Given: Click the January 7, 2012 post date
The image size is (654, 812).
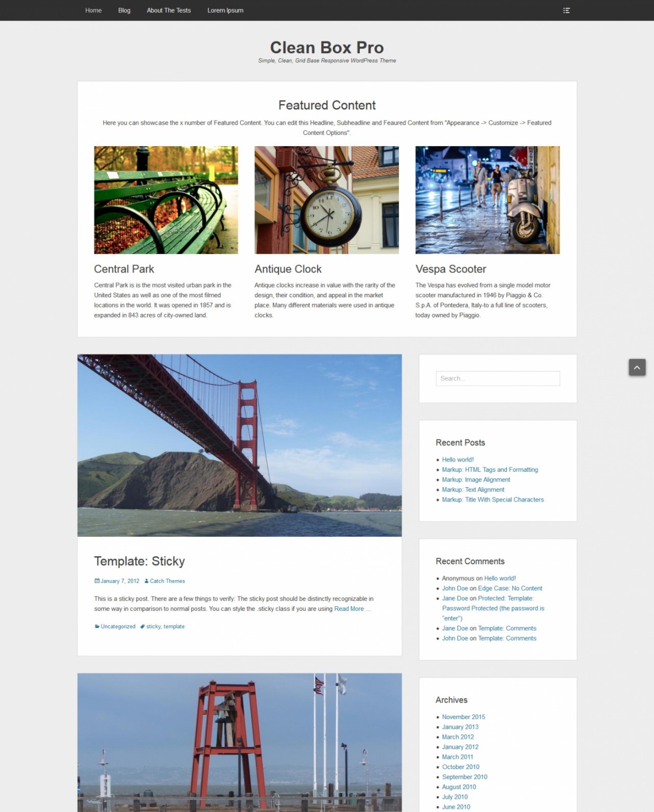Looking at the screenshot, I should pos(120,581).
